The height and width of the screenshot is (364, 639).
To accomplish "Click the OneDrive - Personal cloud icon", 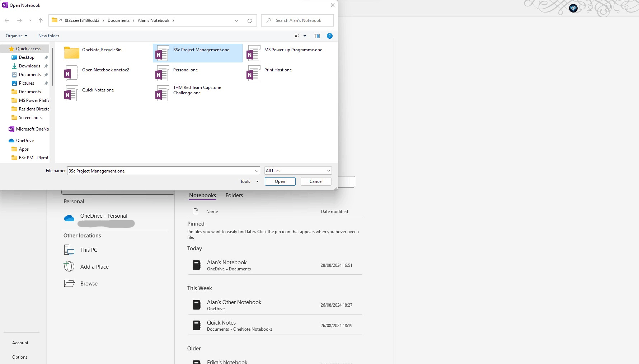I will pyautogui.click(x=69, y=218).
